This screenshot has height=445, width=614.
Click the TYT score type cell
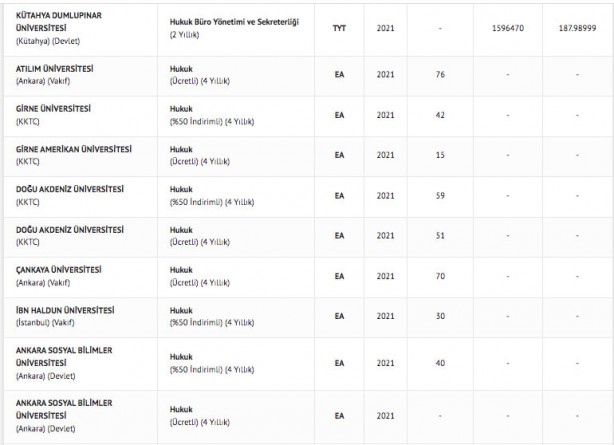[x=339, y=28]
